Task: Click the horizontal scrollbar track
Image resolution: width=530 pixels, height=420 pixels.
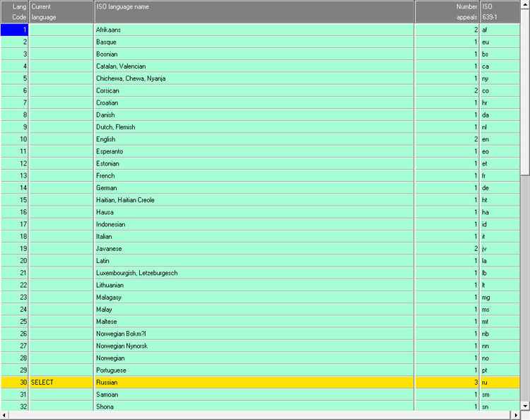Action: [260, 415]
